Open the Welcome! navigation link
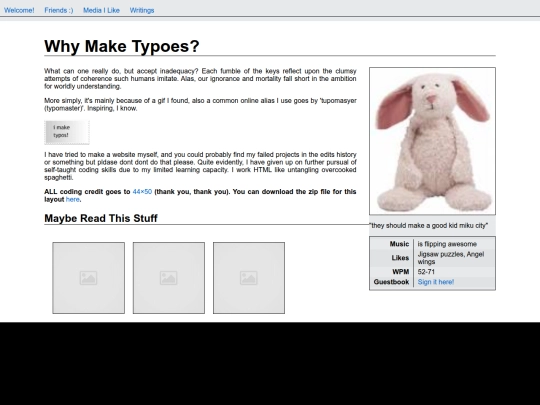Image resolution: width=540 pixels, height=405 pixels. coord(19,10)
